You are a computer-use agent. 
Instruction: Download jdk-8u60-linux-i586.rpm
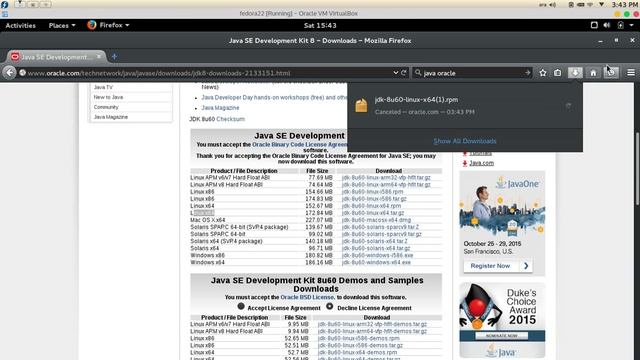click(373, 191)
